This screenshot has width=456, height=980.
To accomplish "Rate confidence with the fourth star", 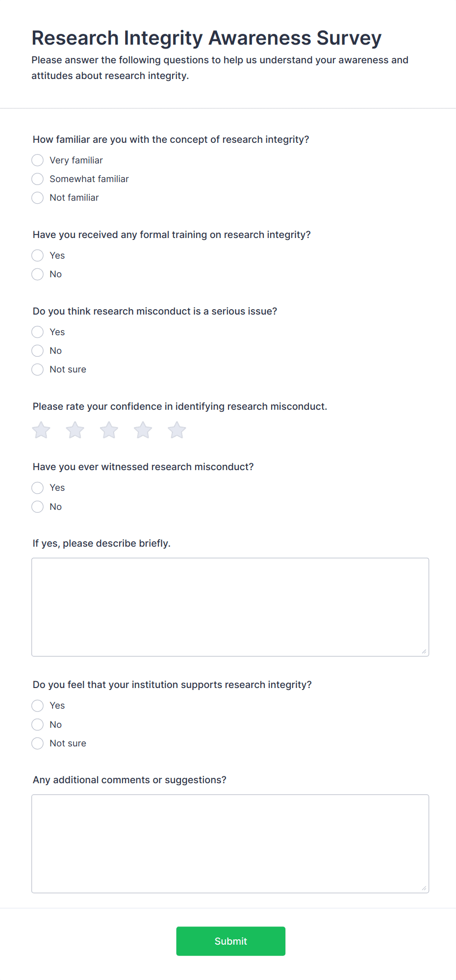I will [x=143, y=430].
